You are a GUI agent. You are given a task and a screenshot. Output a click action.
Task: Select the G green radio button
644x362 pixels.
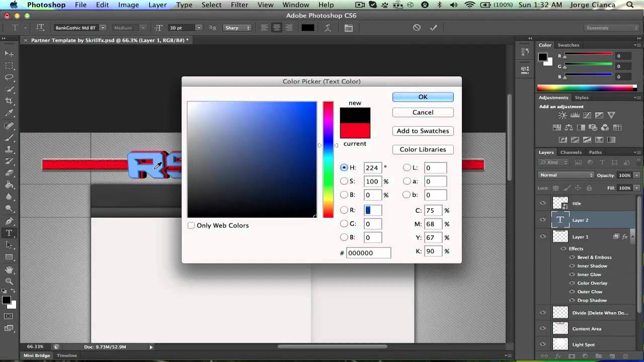[344, 224]
